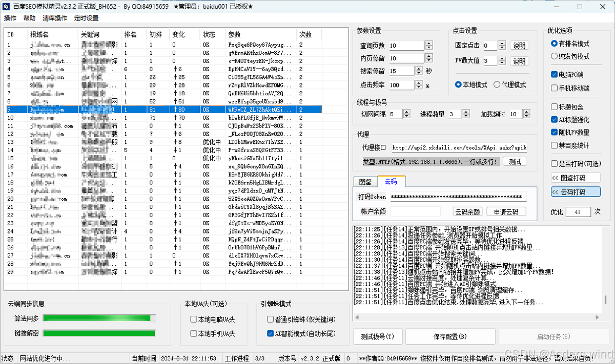Select the 代理模式 radio button

coord(497,85)
